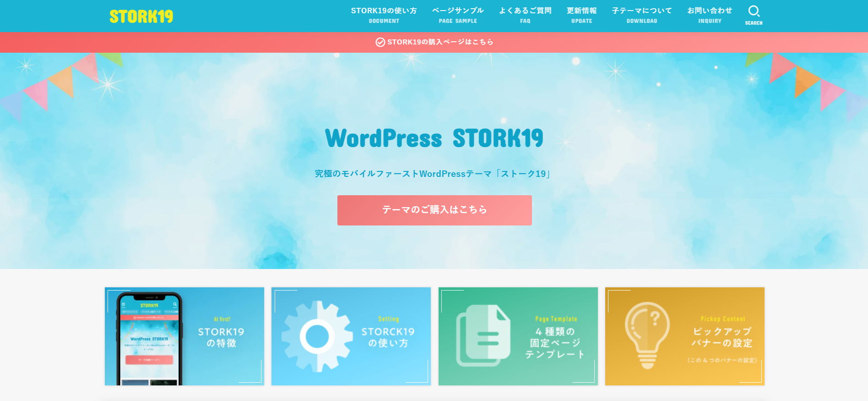868x401 pixels.
Task: Click STORK19の購入ページはこちら banner link
Action: point(434,42)
